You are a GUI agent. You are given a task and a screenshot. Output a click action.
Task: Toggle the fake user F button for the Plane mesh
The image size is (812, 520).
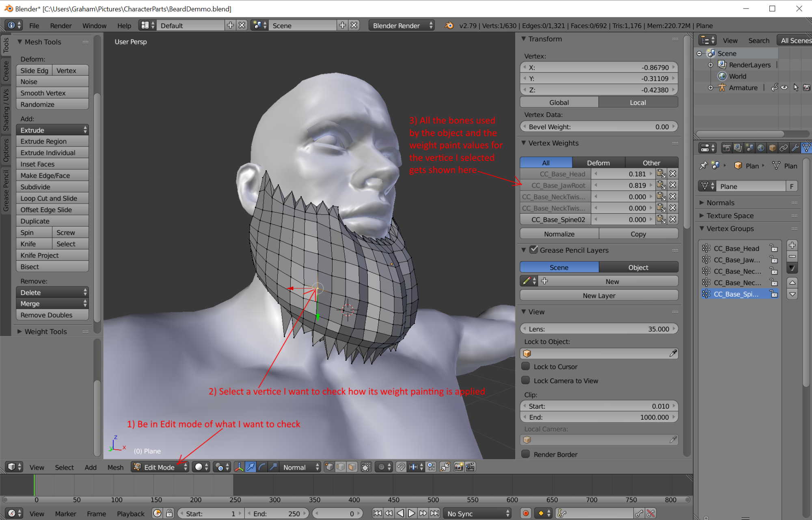click(792, 186)
